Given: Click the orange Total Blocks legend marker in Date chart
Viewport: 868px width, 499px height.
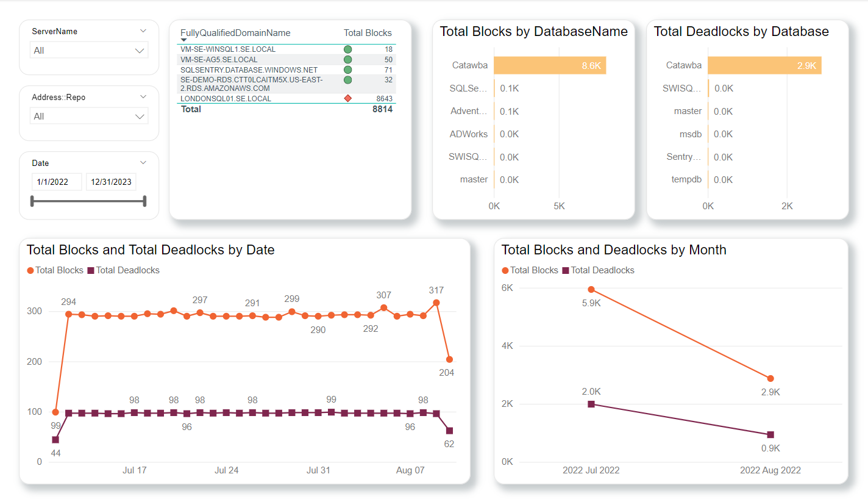Looking at the screenshot, I should [30, 270].
